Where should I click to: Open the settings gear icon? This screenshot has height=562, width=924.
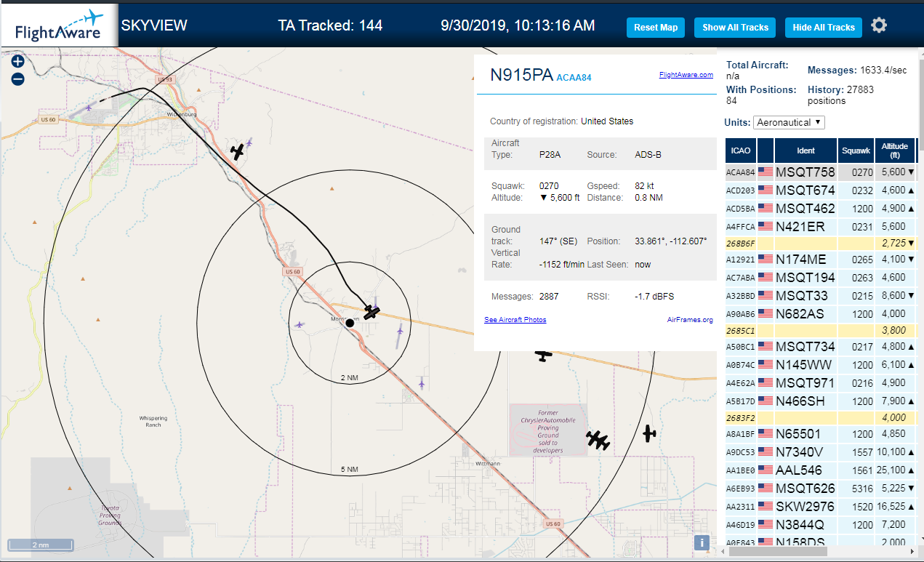click(879, 26)
